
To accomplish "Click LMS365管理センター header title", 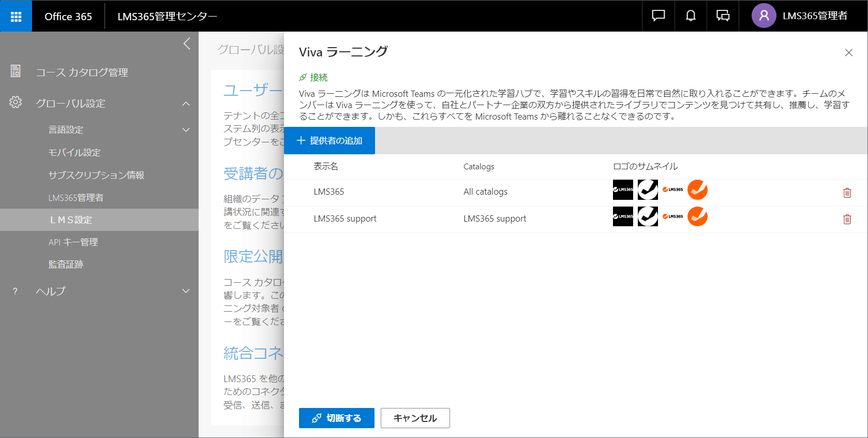I will point(167,17).
